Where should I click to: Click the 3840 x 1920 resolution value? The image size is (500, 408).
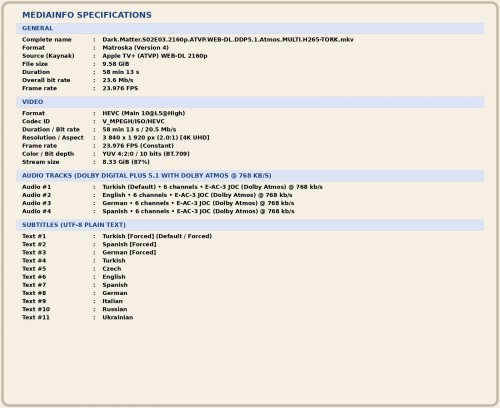pyautogui.click(x=156, y=138)
